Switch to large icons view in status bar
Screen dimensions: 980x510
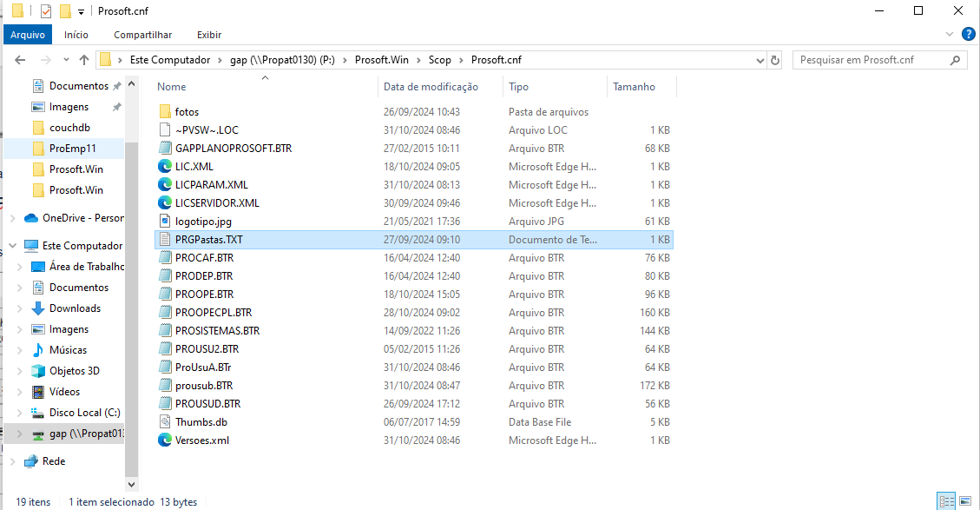(965, 501)
